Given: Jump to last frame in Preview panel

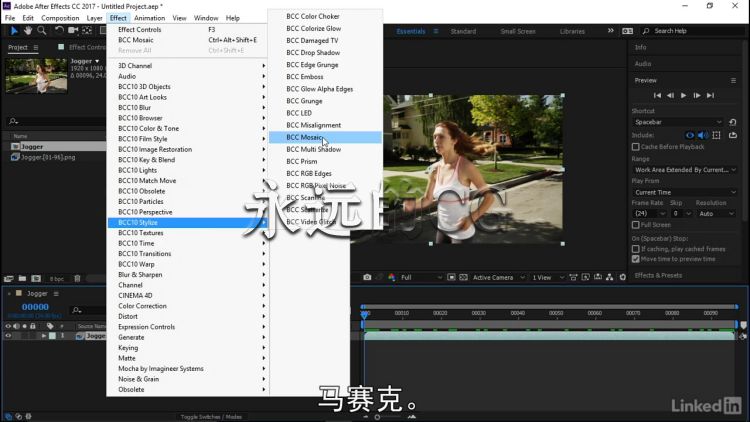Looking at the screenshot, I should click(x=710, y=95).
